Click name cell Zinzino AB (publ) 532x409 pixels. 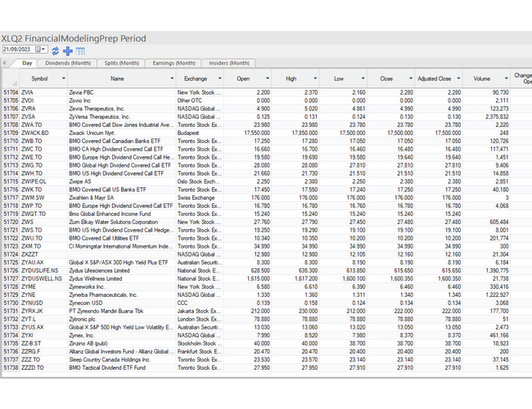[x=121, y=344]
